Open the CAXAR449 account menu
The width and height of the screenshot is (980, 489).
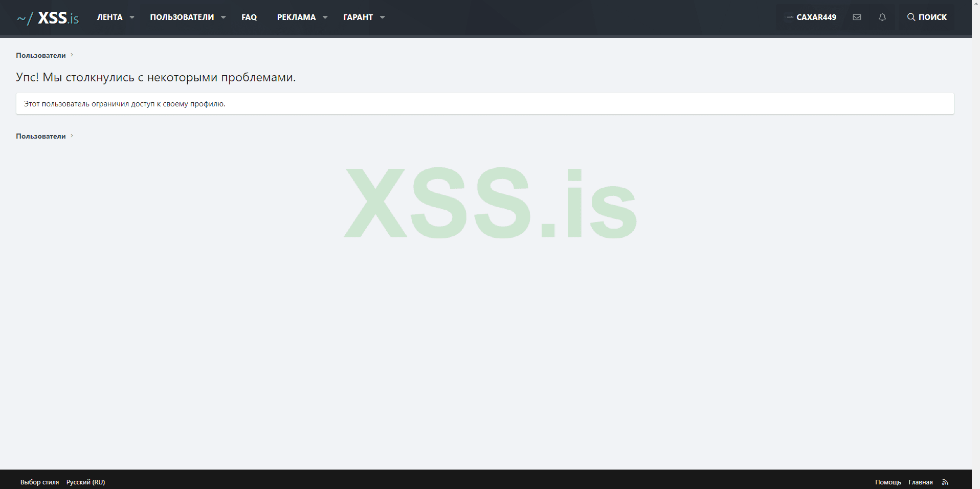click(812, 17)
